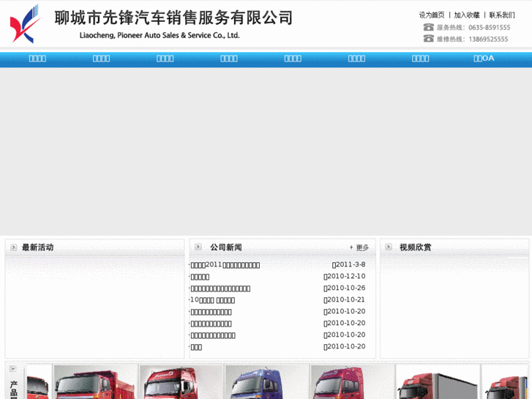Click the 最新活动 section heading

(37, 247)
